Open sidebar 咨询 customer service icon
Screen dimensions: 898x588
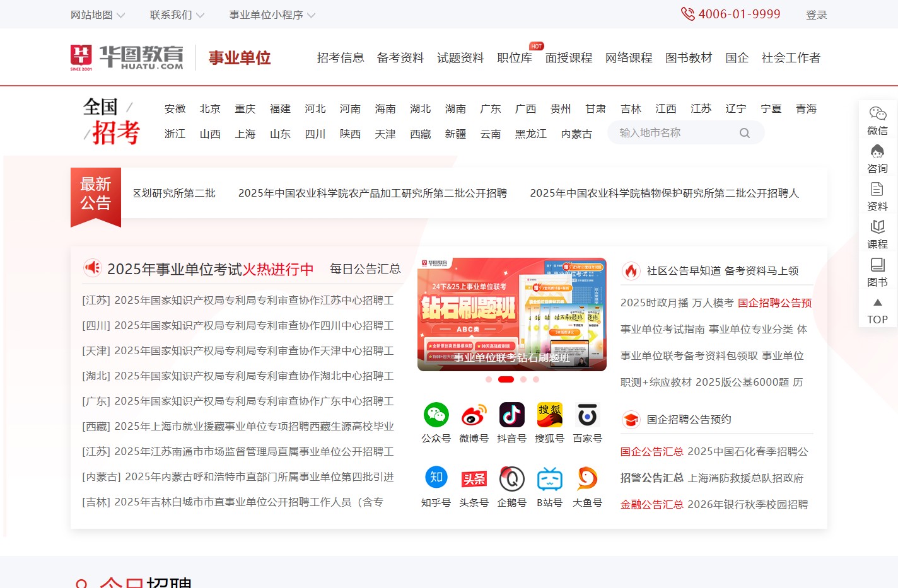(877, 151)
